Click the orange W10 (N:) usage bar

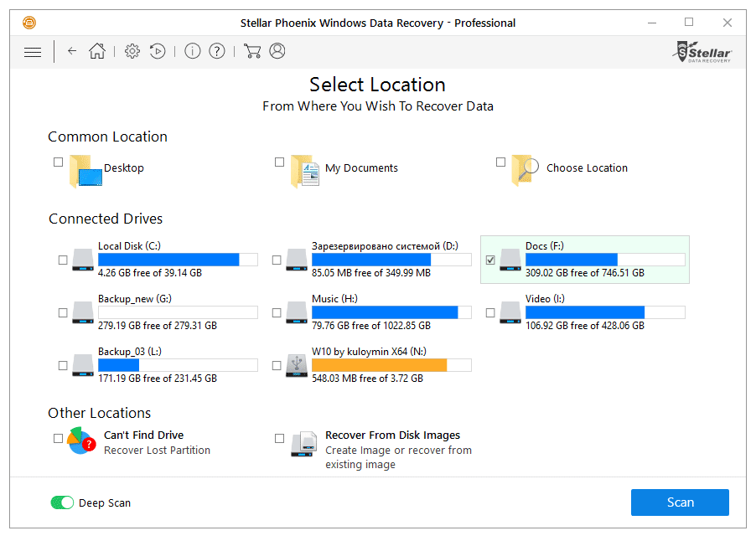[x=391, y=365]
